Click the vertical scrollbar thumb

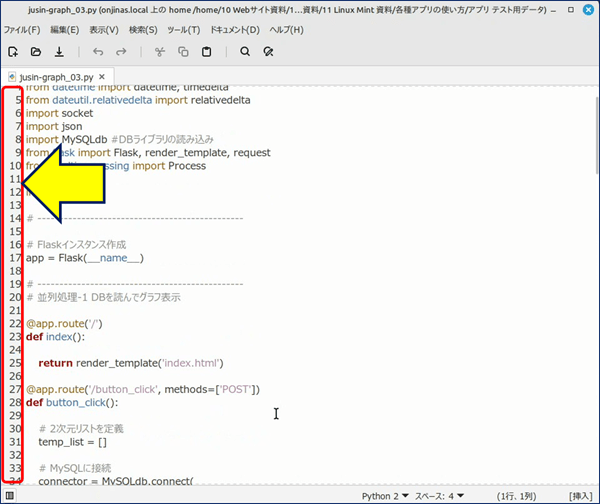(597, 136)
